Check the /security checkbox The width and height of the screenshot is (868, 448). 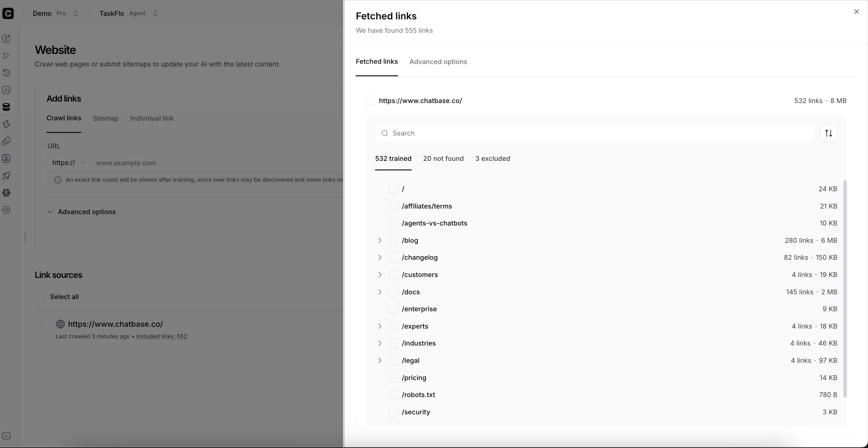pos(393,412)
